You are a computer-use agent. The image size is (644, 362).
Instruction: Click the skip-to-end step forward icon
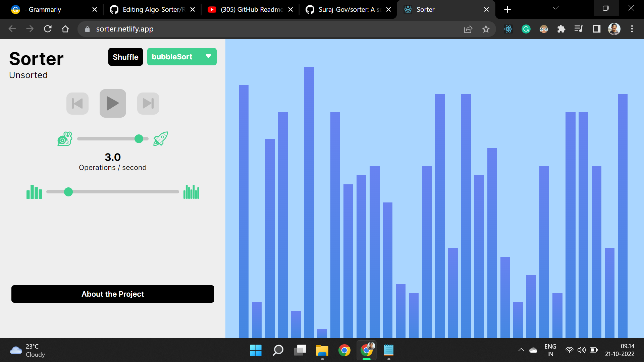tap(148, 104)
